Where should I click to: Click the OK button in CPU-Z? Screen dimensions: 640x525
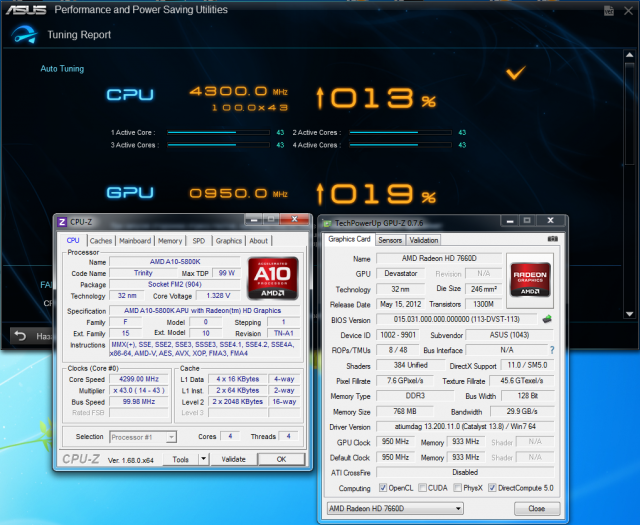pos(281,459)
